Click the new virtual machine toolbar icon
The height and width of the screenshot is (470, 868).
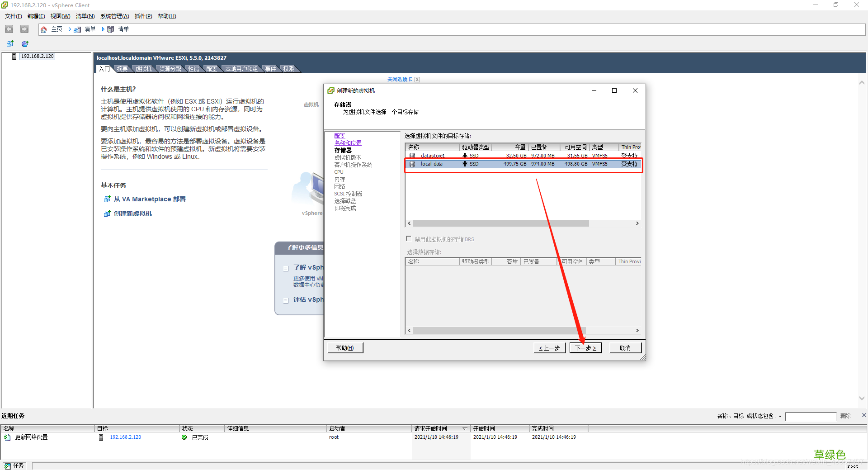[10, 44]
